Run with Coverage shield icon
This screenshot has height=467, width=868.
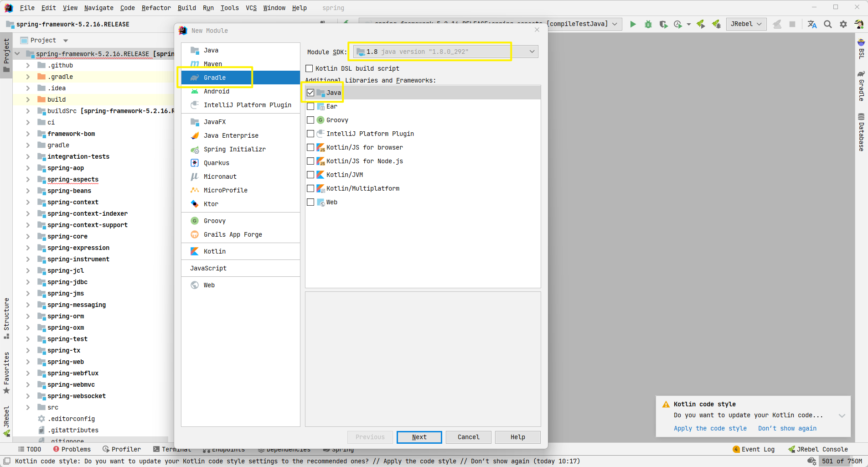point(663,24)
